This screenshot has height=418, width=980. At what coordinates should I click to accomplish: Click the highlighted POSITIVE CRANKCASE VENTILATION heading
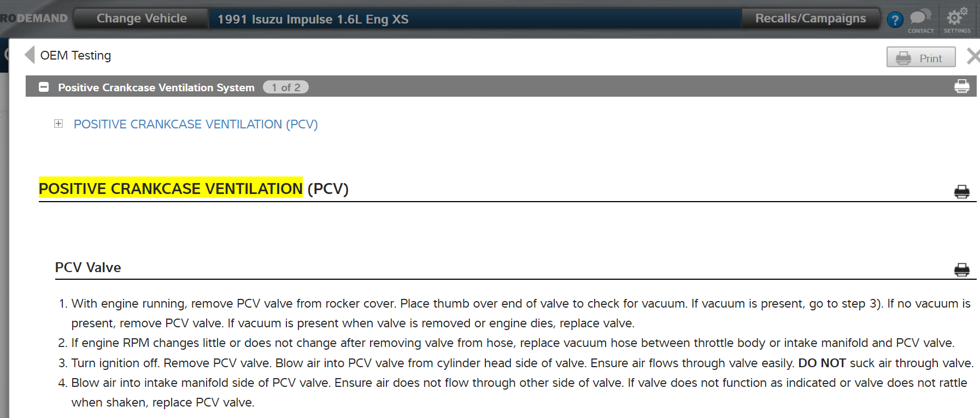(171, 189)
